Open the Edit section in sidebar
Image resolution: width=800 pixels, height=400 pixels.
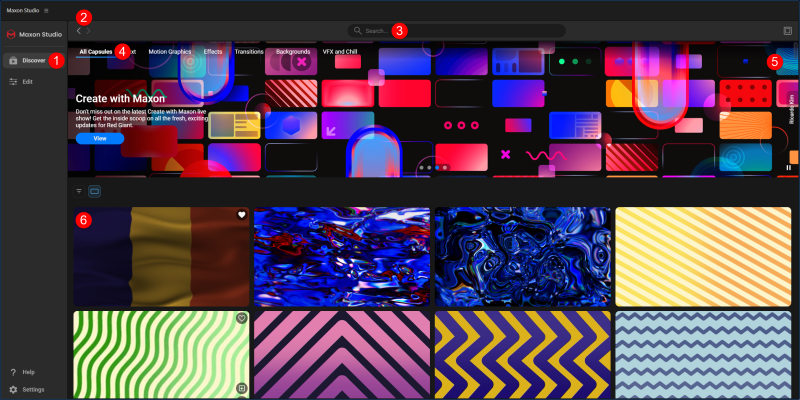point(28,81)
